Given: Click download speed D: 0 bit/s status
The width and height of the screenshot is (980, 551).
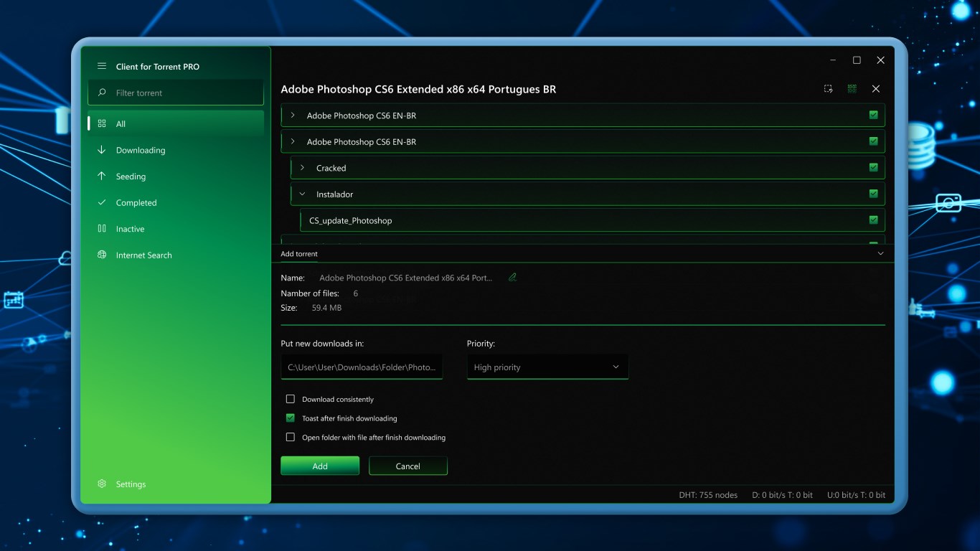Looking at the screenshot, I should coord(783,495).
